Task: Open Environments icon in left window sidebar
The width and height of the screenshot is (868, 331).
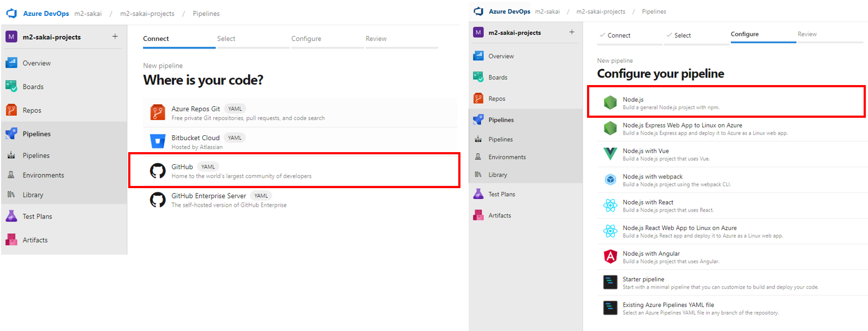Action: 11,175
